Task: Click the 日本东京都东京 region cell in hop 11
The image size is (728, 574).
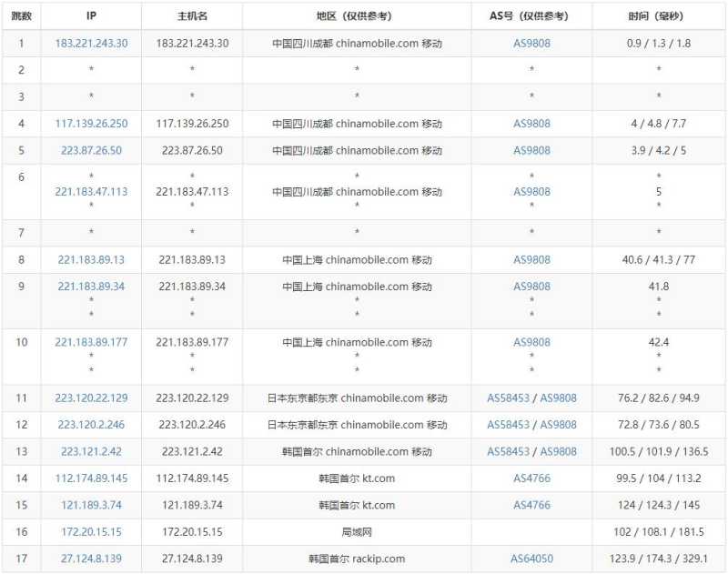Action: point(357,398)
